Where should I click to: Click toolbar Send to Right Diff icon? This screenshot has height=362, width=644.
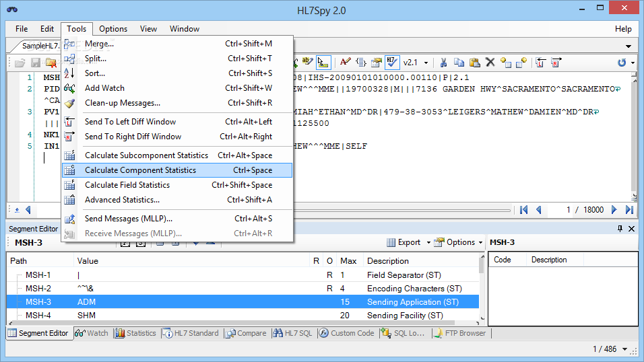556,63
